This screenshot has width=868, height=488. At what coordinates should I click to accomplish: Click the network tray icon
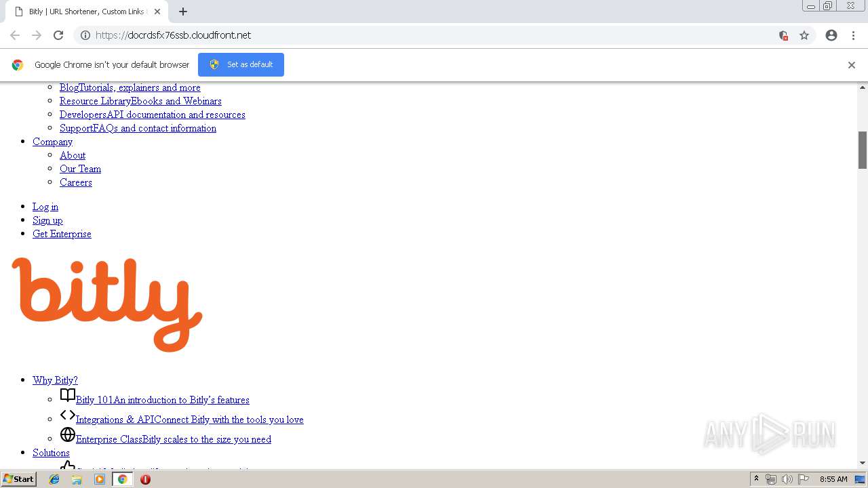pyautogui.click(x=771, y=479)
